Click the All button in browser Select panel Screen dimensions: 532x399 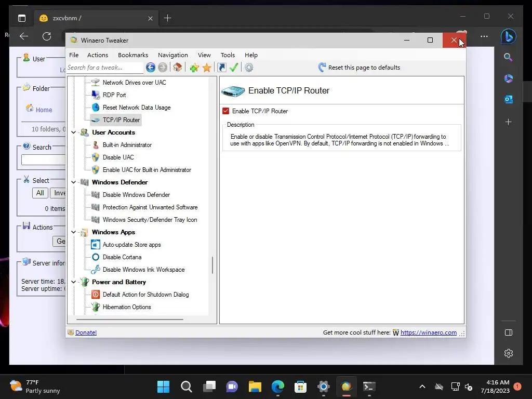pos(40,193)
